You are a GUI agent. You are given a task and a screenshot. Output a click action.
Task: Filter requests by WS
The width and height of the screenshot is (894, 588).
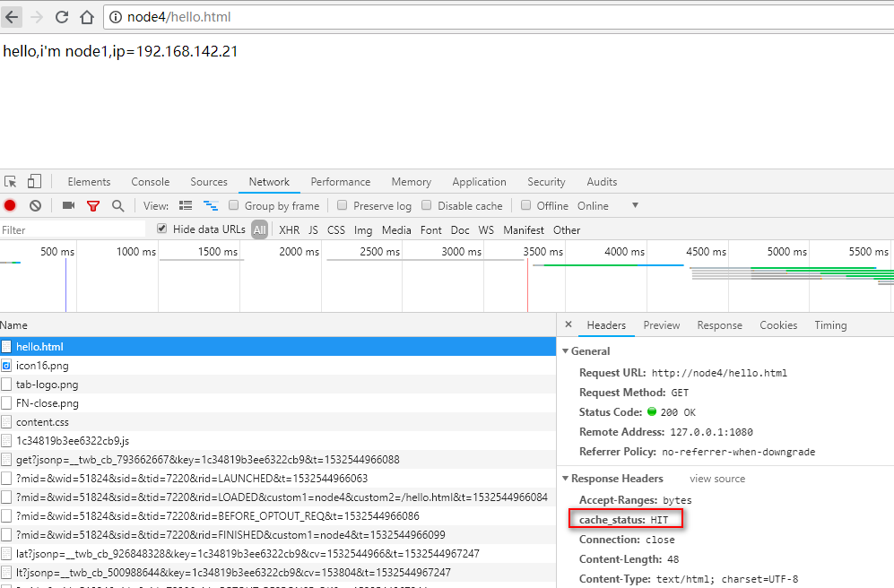486,229
